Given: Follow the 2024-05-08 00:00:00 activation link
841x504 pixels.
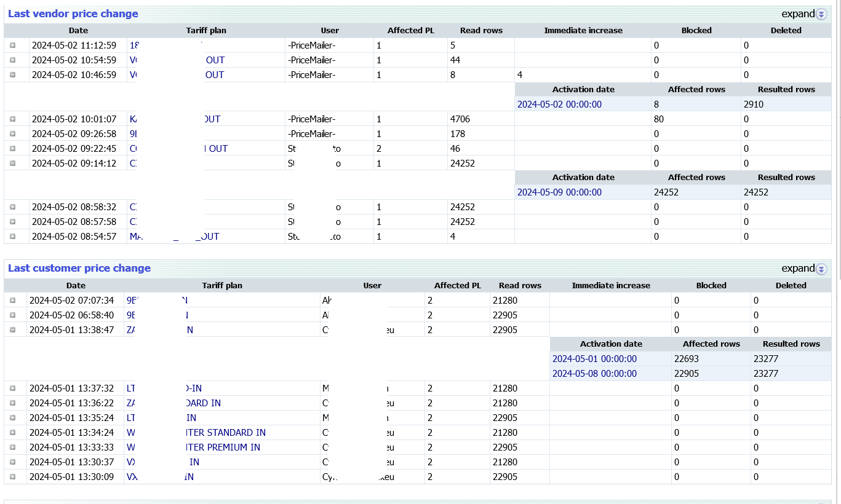Looking at the screenshot, I should pos(594,374).
